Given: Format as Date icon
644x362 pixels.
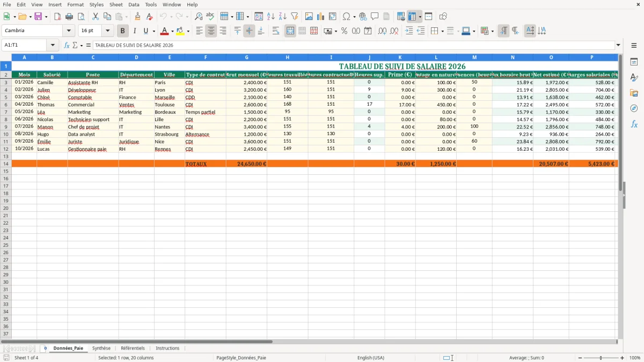Looking at the screenshot, I should click(x=368, y=31).
